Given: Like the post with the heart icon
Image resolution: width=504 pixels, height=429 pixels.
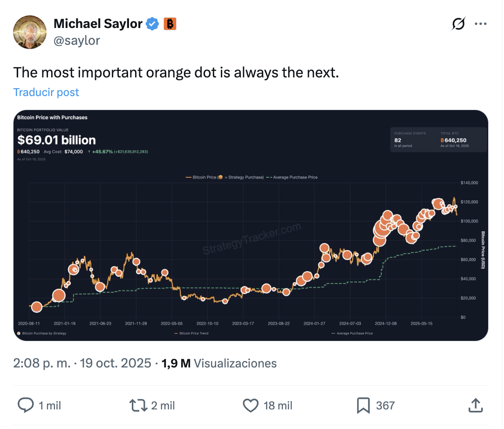Looking at the screenshot, I should click(251, 405).
